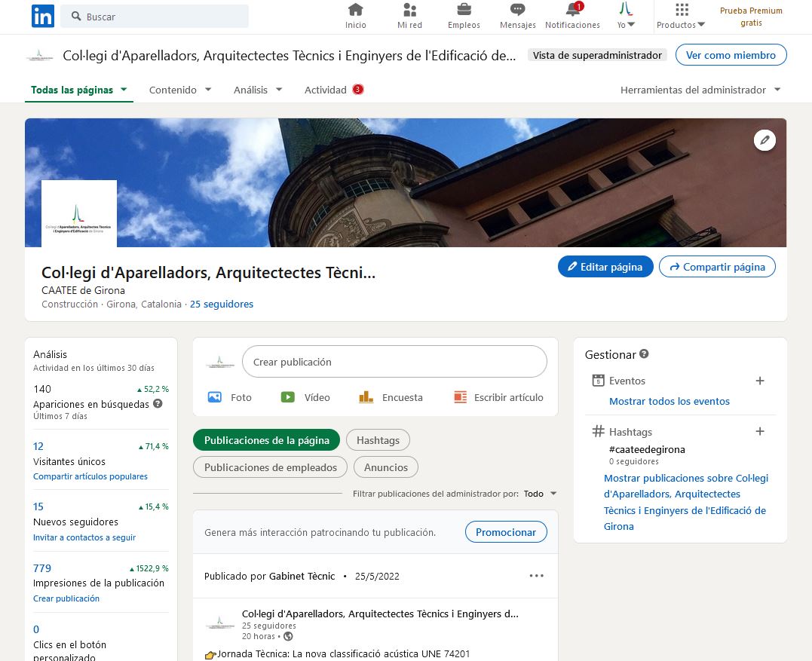
Task: Click help icon beside Apariciones en búsquedas
Action: (x=158, y=403)
